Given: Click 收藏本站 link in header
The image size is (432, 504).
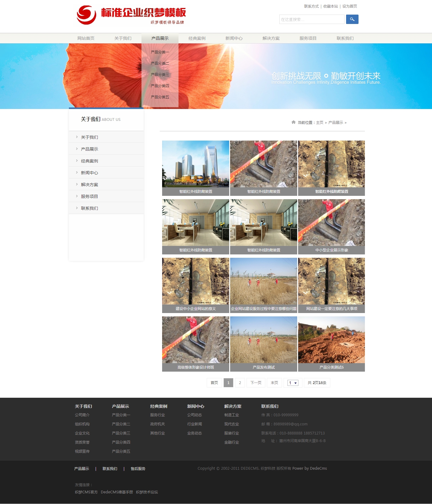Looking at the screenshot, I should pos(330,6).
